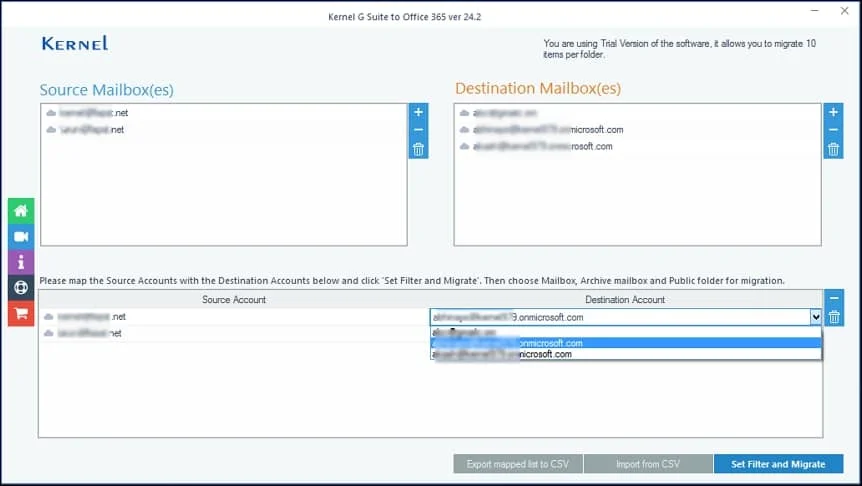This screenshot has height=486, width=862.
Task: Add a source mailbox with plus icon
Action: tap(418, 112)
